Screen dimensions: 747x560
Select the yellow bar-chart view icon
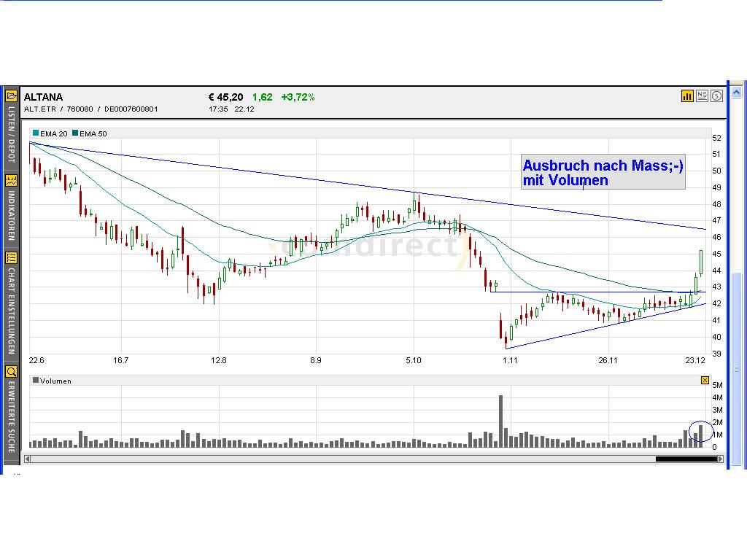pyautogui.click(x=687, y=96)
